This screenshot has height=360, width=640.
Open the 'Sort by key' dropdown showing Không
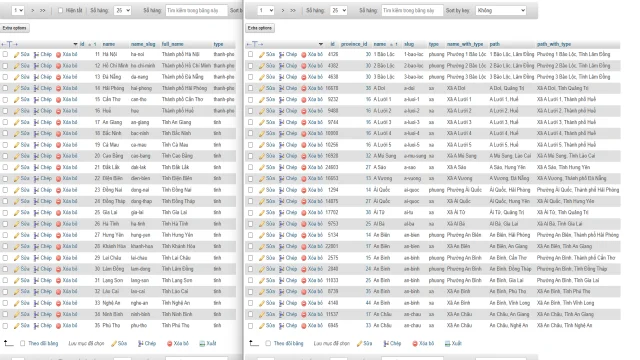[501, 10]
